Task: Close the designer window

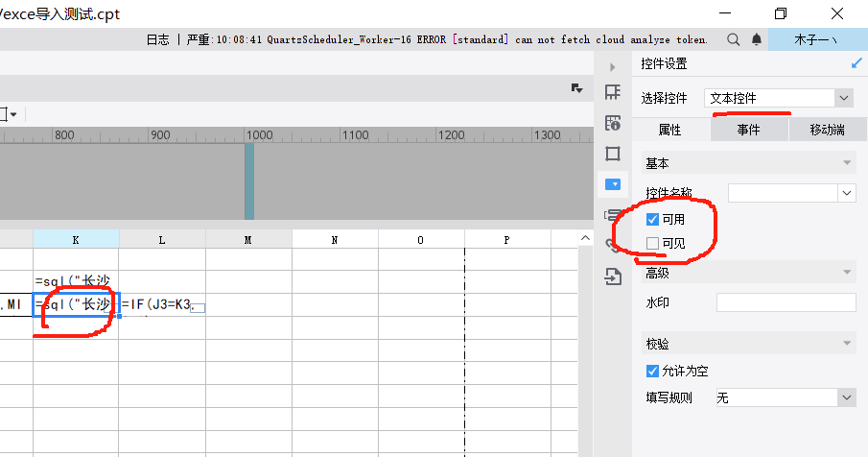Action: (837, 13)
